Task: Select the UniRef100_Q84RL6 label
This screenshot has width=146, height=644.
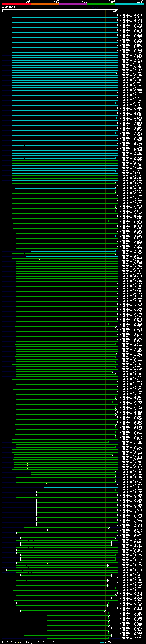Action: point(131,366)
